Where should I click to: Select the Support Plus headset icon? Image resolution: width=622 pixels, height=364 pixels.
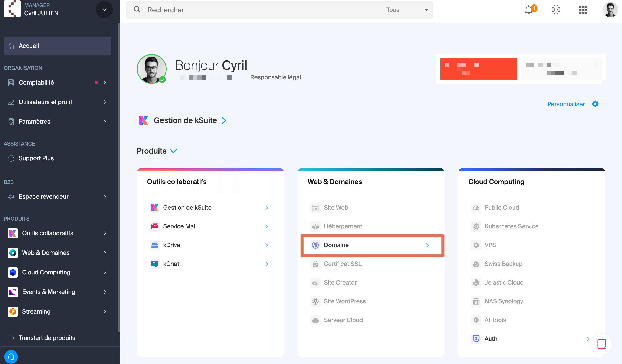[x=11, y=158]
